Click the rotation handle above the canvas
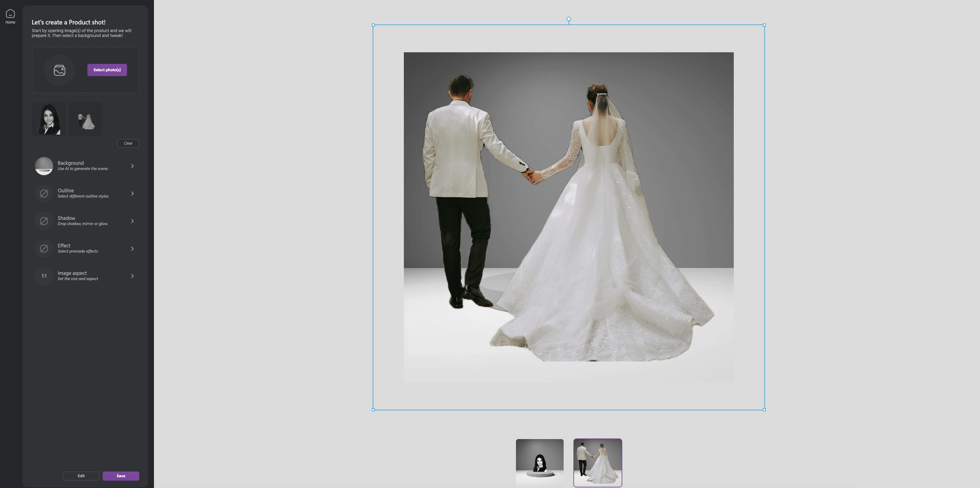Screen dimensions: 980x488 [569, 19]
